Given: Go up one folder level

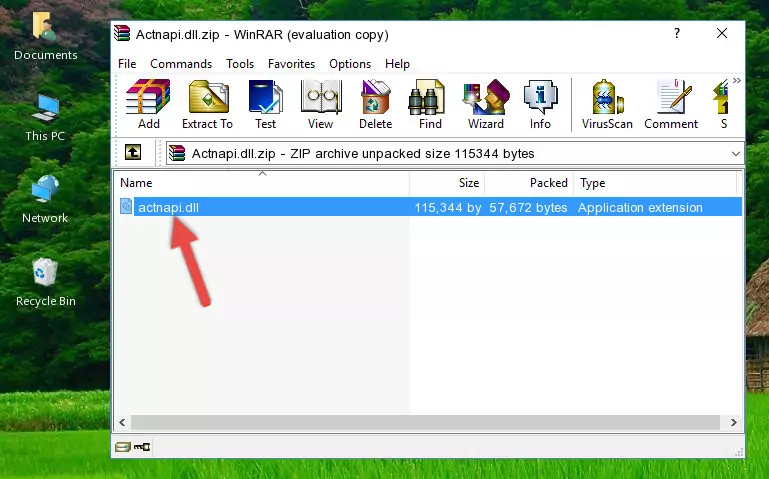Looking at the screenshot, I should pos(133,152).
